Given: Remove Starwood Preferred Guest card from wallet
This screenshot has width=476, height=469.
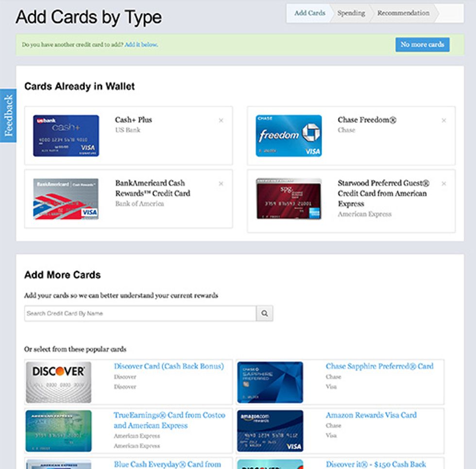Looking at the screenshot, I should (444, 184).
